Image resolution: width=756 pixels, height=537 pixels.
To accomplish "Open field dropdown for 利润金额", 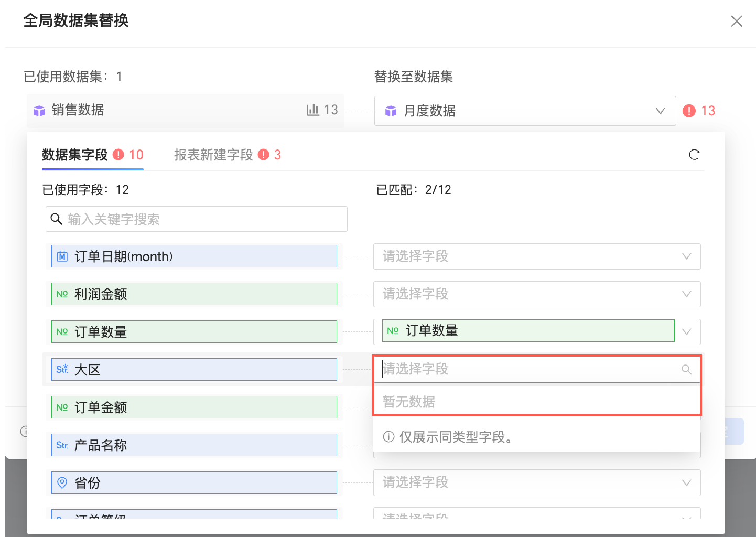I will pyautogui.click(x=537, y=294).
